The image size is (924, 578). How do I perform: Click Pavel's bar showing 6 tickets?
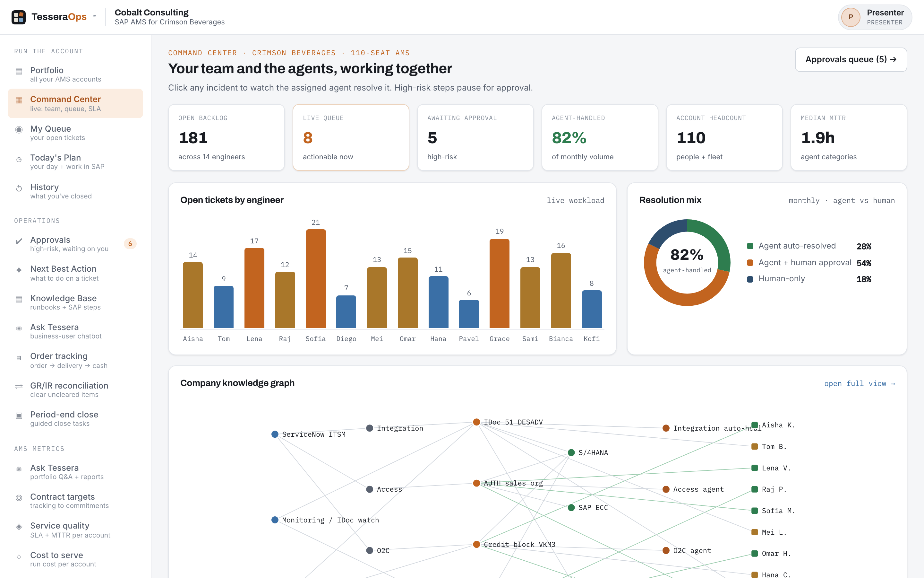tap(469, 314)
